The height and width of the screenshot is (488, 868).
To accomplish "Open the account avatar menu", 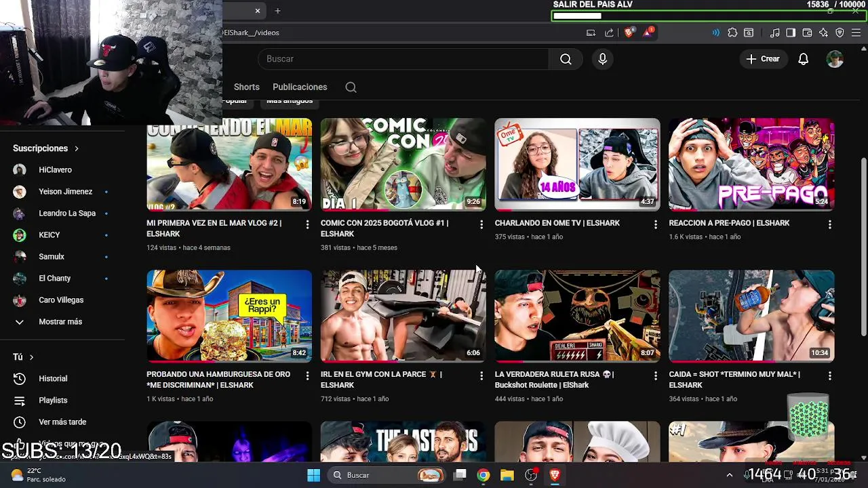I will [x=835, y=59].
